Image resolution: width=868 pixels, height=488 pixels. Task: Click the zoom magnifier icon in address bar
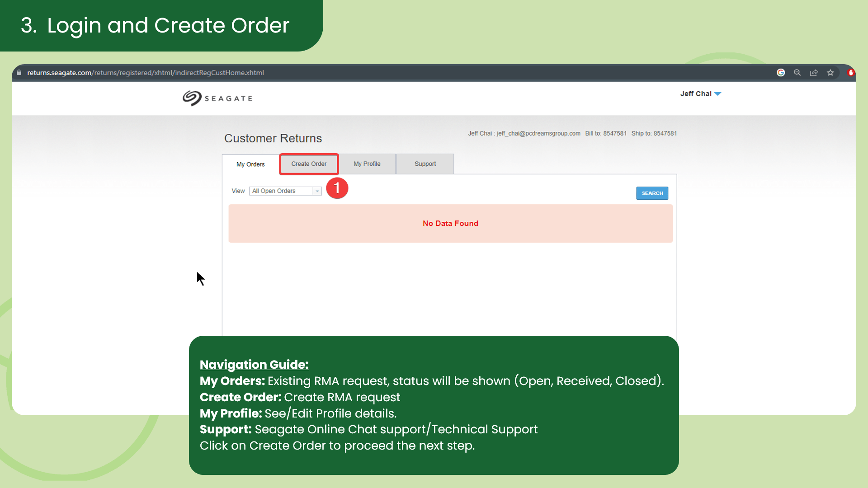coord(797,72)
